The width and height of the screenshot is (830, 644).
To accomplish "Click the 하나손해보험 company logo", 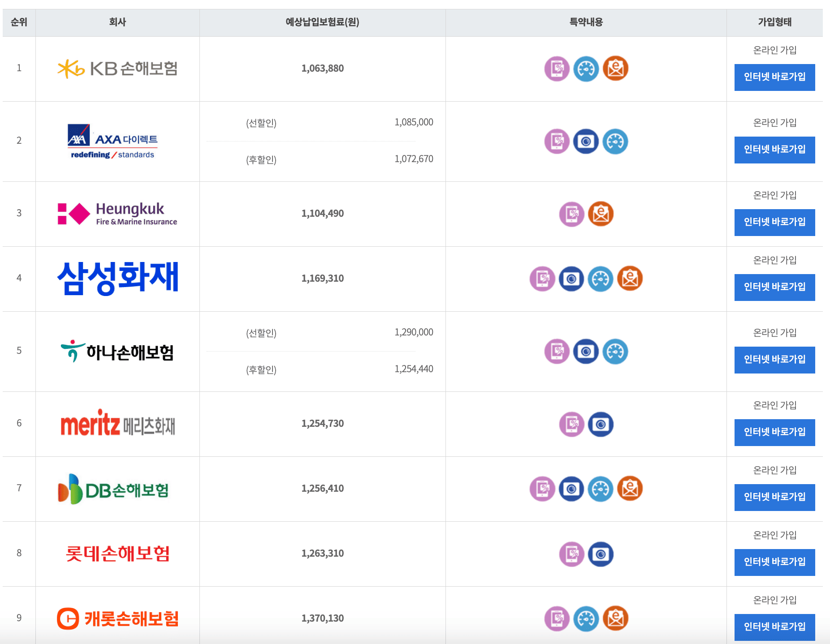I will [117, 352].
